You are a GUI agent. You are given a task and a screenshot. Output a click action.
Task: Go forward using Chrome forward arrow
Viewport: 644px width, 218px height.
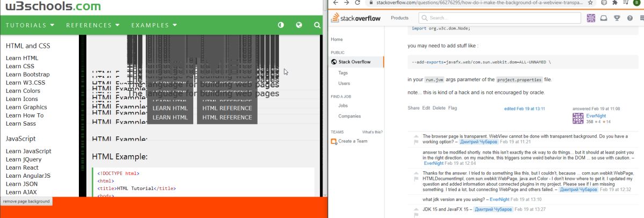coord(347,3)
